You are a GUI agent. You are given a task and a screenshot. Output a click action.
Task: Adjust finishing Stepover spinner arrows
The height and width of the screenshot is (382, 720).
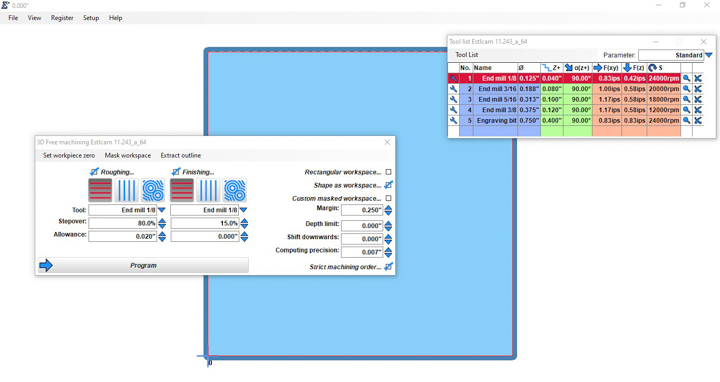point(244,224)
